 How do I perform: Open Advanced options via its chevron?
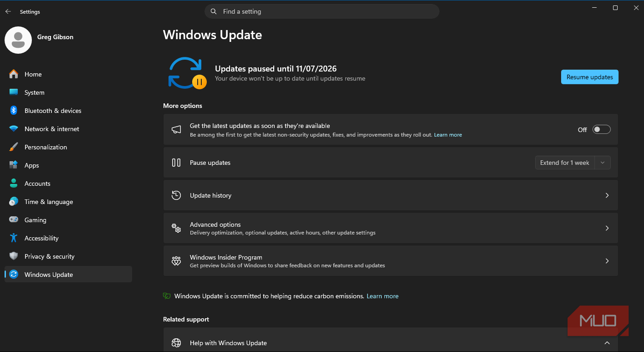tap(607, 228)
